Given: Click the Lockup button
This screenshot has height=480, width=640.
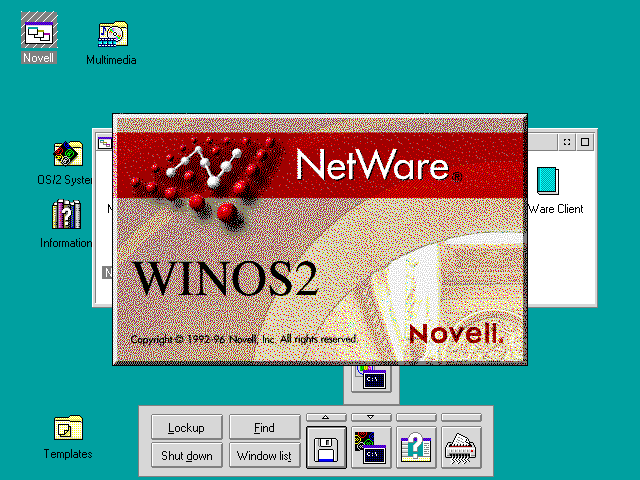Looking at the screenshot, I should point(187,427).
